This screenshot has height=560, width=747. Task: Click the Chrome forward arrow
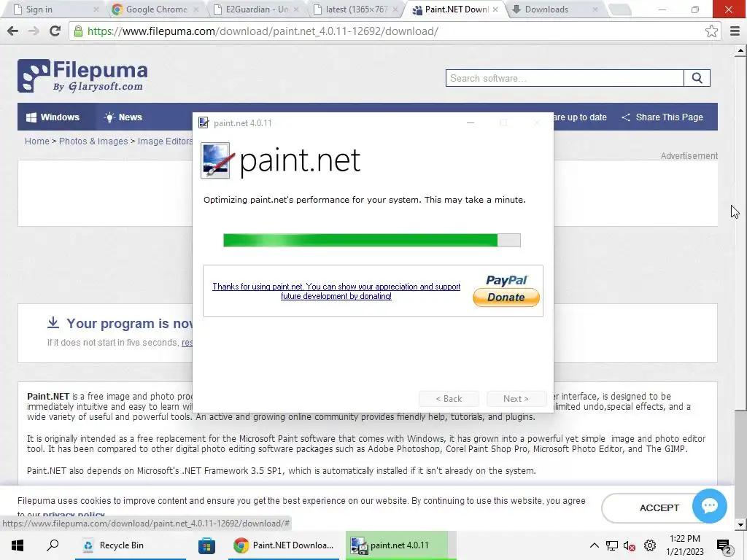(34, 31)
